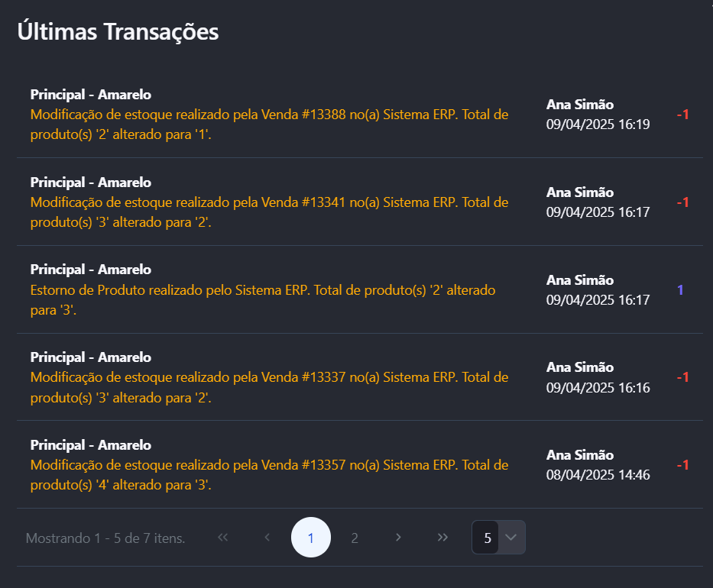Expand the items-per-page dropdown arrow

click(x=512, y=538)
